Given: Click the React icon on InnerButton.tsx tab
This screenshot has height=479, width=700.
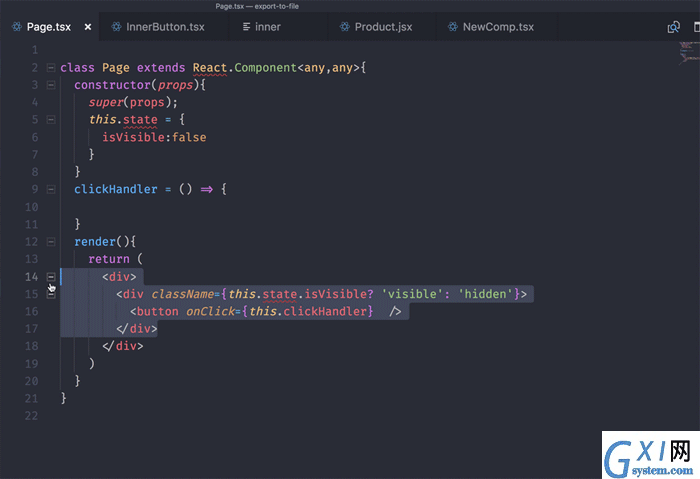Looking at the screenshot, I should pos(116,27).
